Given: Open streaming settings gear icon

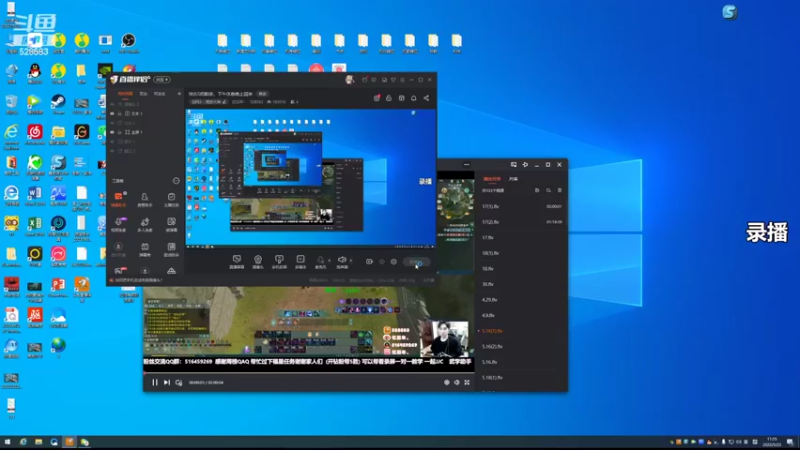Looking at the screenshot, I should point(393,262).
